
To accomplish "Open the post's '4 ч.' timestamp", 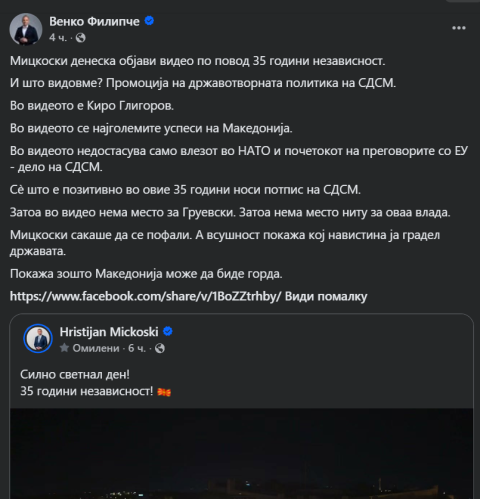I will [58, 38].
